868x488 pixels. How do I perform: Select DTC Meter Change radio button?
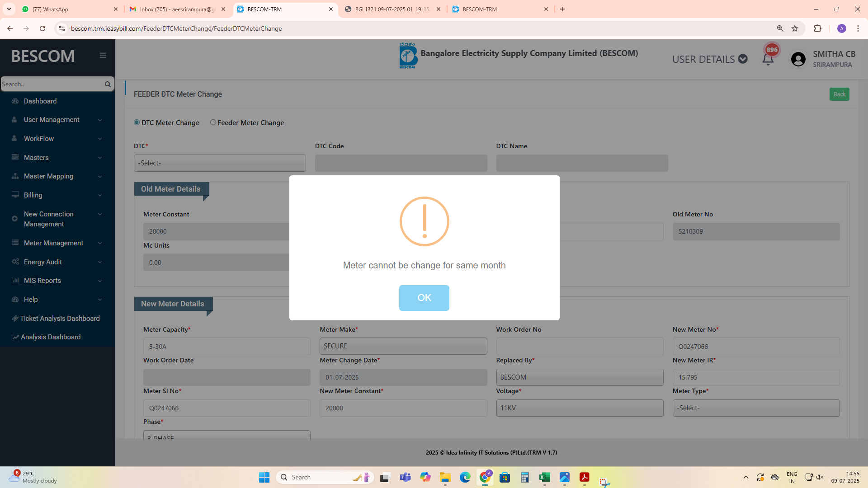tap(137, 122)
